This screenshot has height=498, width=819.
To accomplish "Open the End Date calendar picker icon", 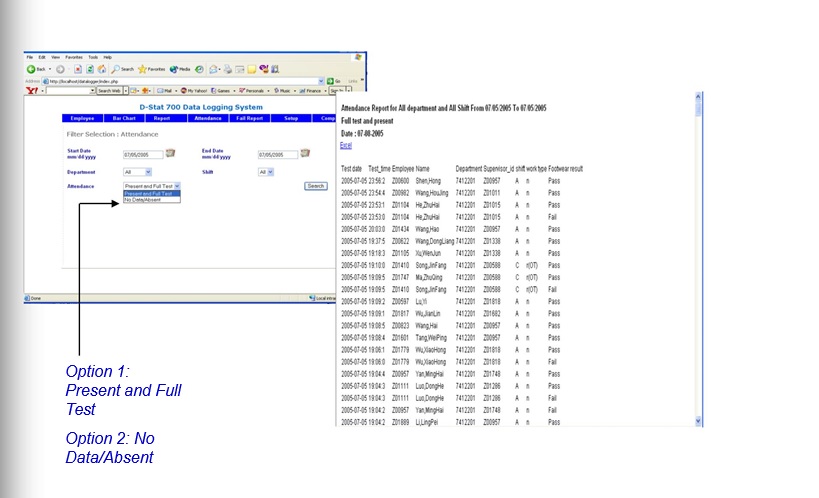I will [306, 154].
